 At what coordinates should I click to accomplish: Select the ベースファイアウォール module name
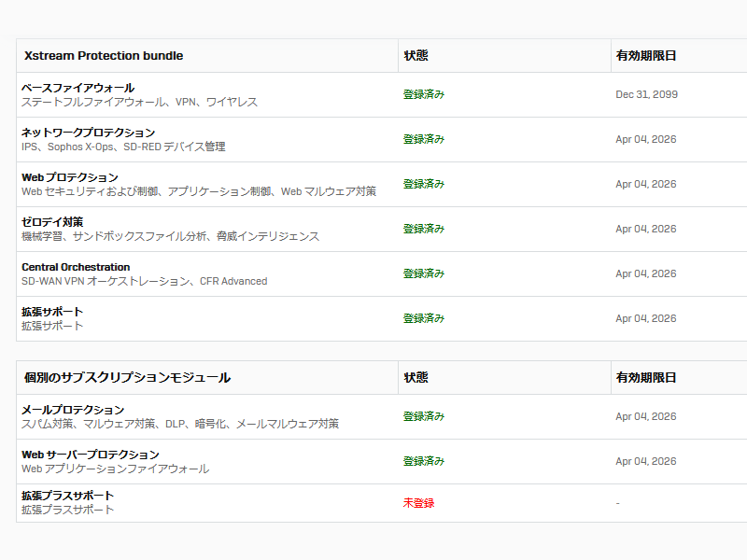pyautogui.click(x=78, y=88)
